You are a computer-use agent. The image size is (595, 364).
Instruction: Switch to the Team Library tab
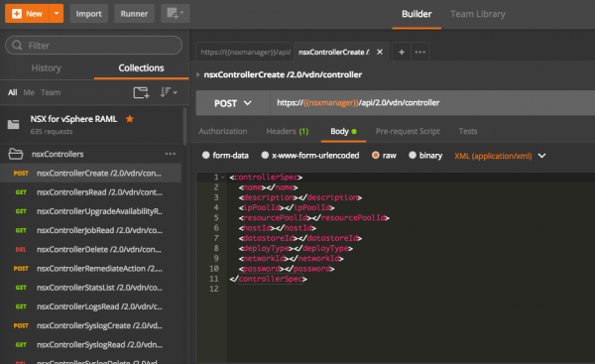click(478, 14)
